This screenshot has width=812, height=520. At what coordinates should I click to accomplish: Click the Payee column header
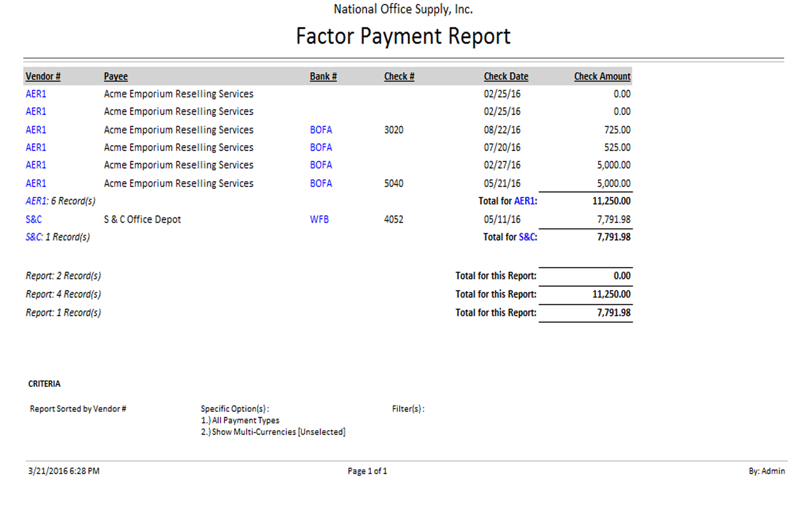116,77
